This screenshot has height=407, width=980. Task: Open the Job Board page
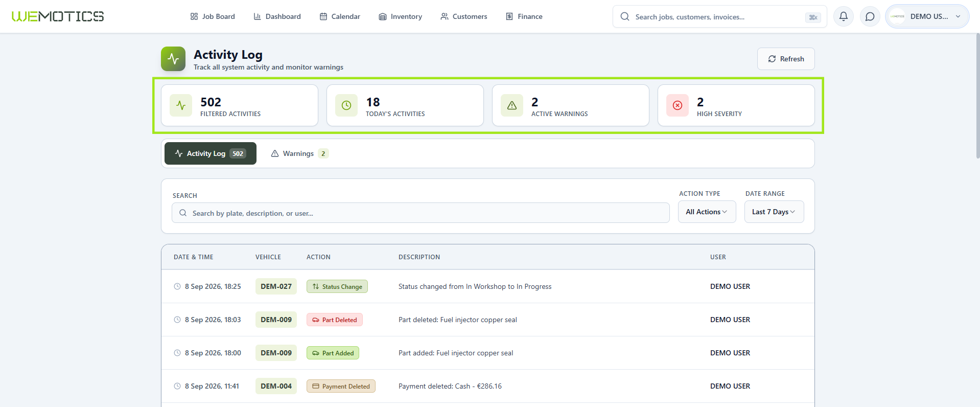click(x=213, y=16)
